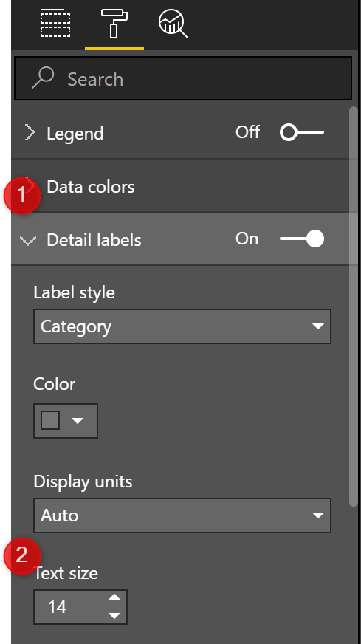
Task: Switch to the Format paint roller tab
Action: tap(114, 24)
